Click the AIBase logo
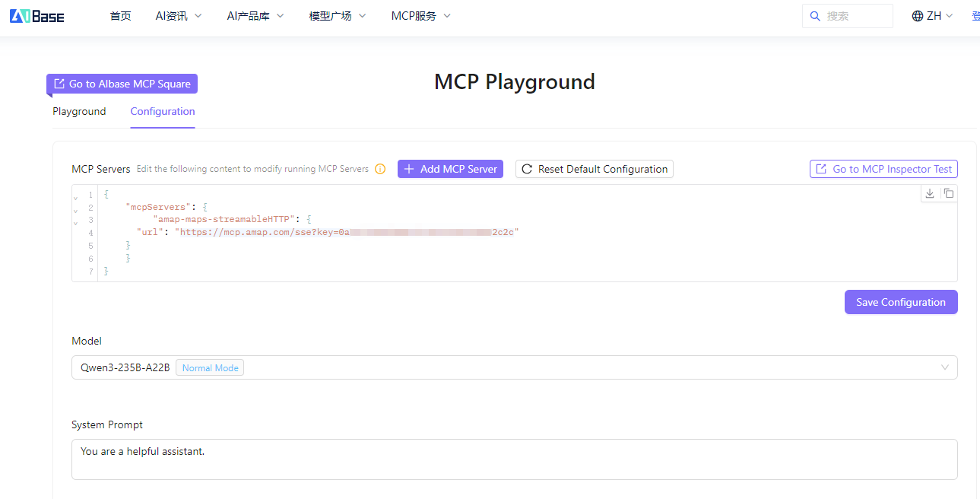The height and width of the screenshot is (499, 980). point(36,16)
